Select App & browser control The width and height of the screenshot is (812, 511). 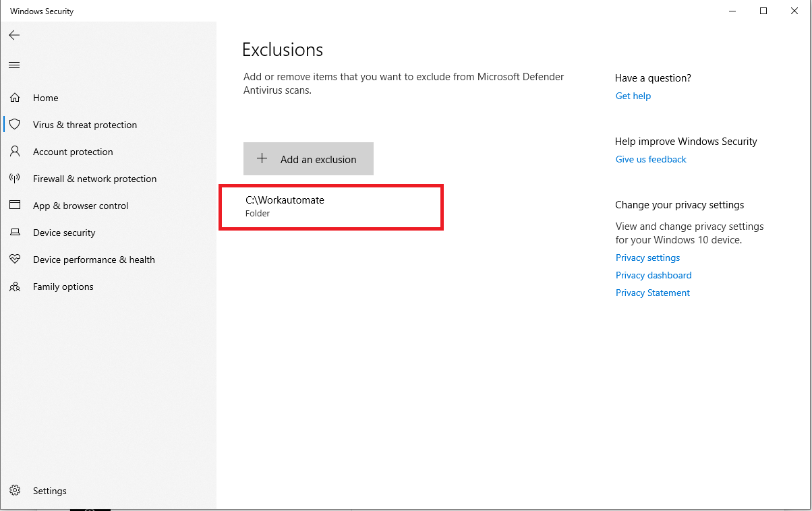(x=108, y=206)
